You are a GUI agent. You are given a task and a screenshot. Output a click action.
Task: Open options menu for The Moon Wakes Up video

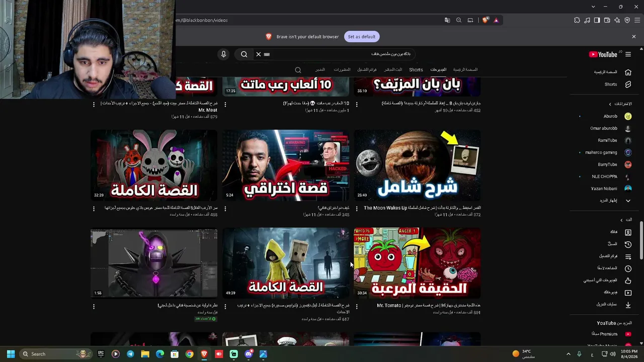point(357,208)
